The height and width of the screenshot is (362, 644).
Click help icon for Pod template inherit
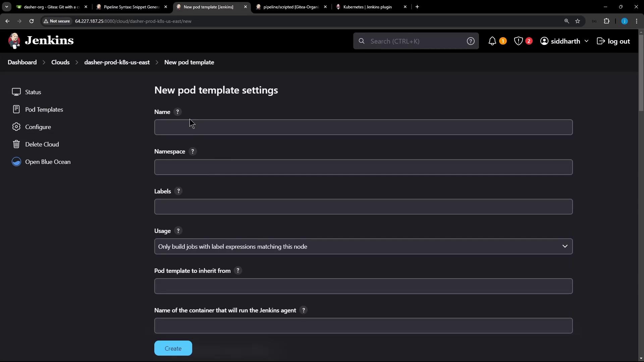tap(238, 270)
